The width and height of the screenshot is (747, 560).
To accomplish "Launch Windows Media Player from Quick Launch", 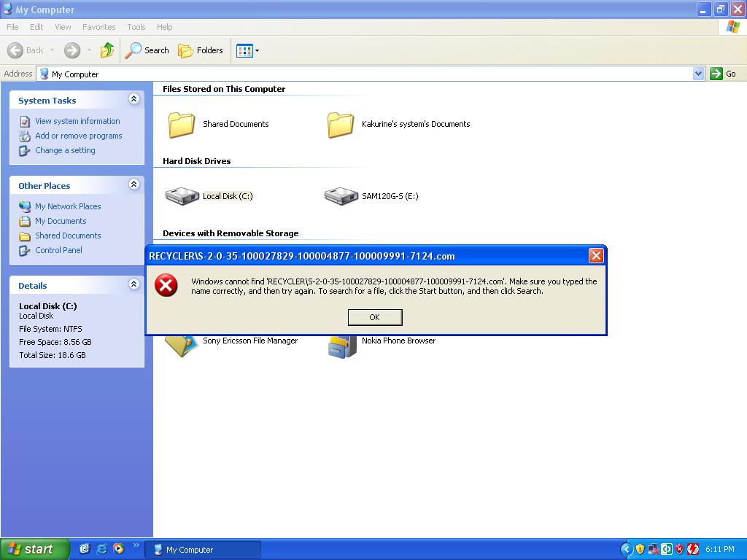I will pos(119,549).
